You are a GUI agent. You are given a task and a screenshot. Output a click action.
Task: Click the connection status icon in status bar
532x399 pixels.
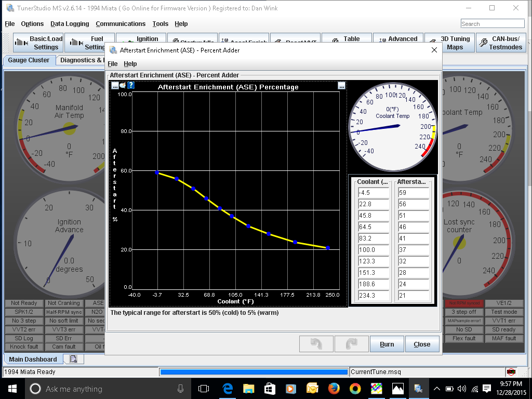point(511,372)
